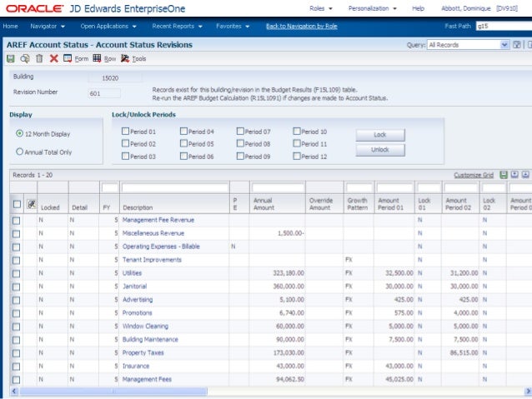Check the Period 08 checkbox

240,143
